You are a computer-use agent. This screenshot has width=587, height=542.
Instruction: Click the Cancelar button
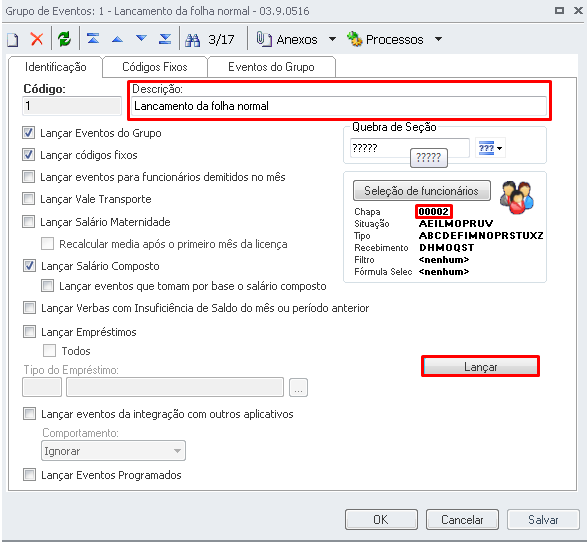pos(462,520)
